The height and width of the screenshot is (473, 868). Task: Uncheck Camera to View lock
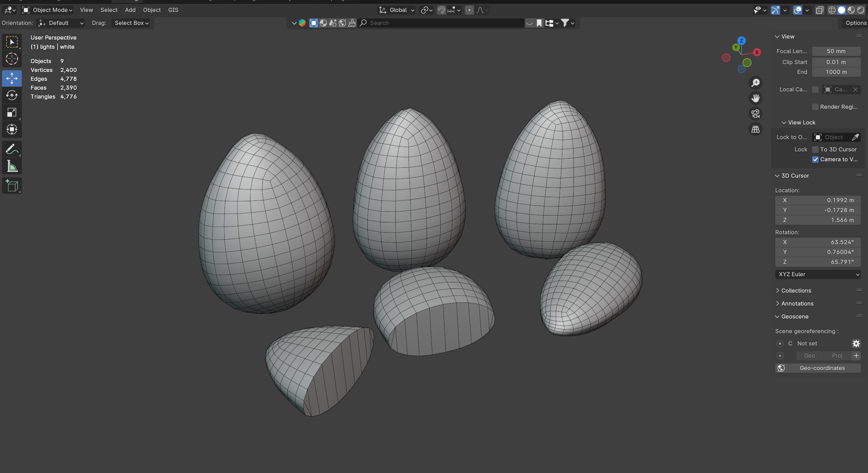click(815, 159)
